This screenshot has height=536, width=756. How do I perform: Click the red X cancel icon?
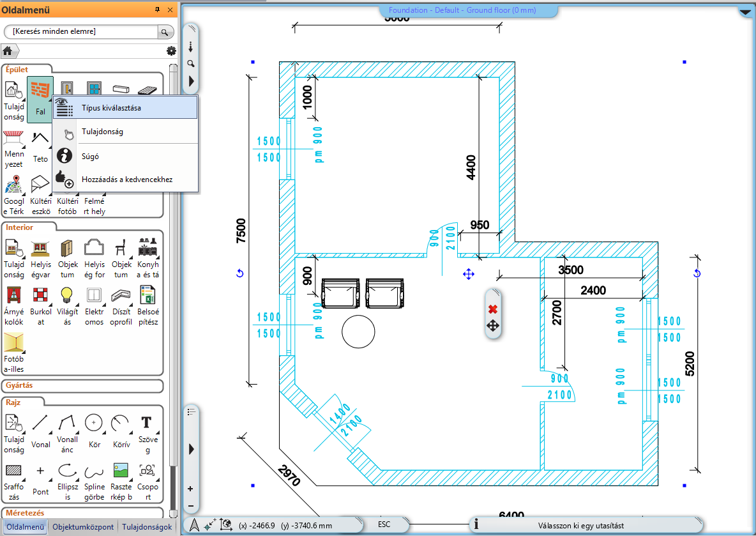(492, 309)
